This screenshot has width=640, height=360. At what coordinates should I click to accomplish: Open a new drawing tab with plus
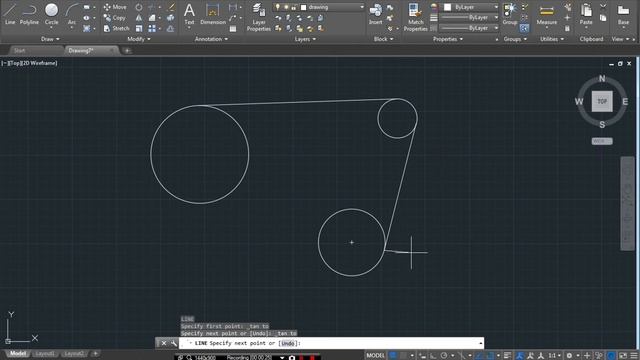click(x=127, y=51)
